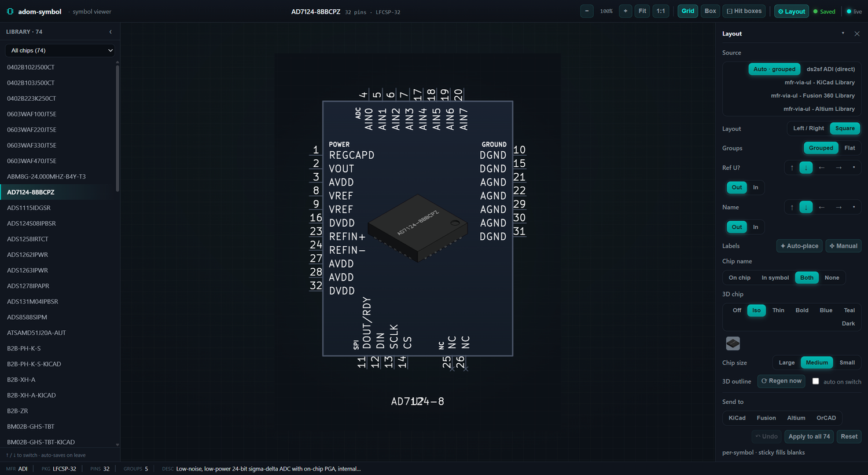Click the Fit zoom button
The width and height of the screenshot is (868, 475).
click(x=642, y=11)
